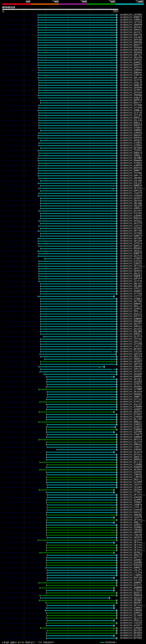Click the UniRef100_Q8YNL3 label
The image size is (146, 644).
[x=131, y=552]
